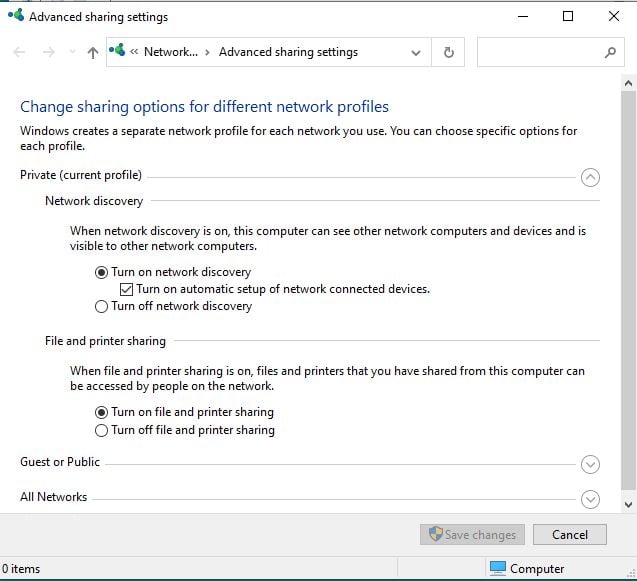Click the search magnifier icon
Screen dimensions: 637x581
610,52
